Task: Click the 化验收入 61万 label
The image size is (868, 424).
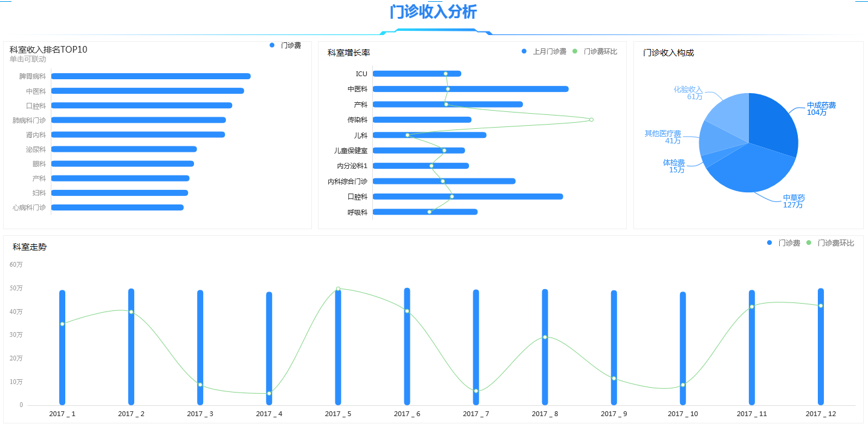Action: [x=688, y=93]
